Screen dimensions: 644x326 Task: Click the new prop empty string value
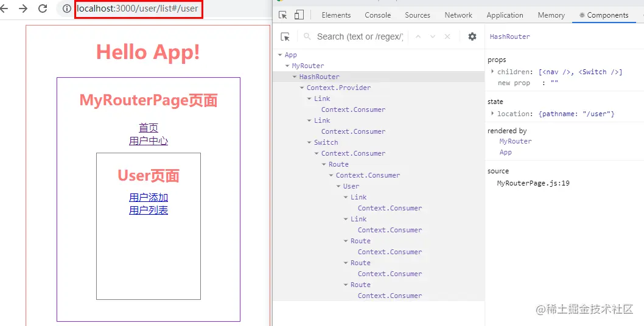click(x=554, y=83)
